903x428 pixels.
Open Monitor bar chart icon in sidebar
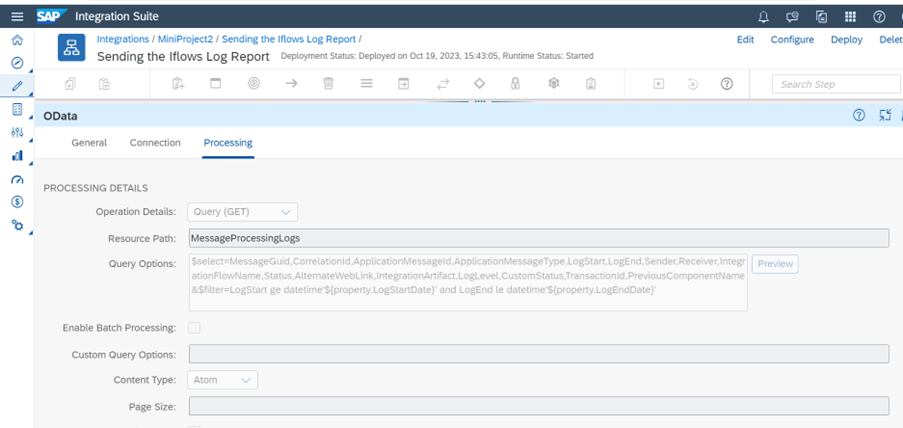point(17,156)
